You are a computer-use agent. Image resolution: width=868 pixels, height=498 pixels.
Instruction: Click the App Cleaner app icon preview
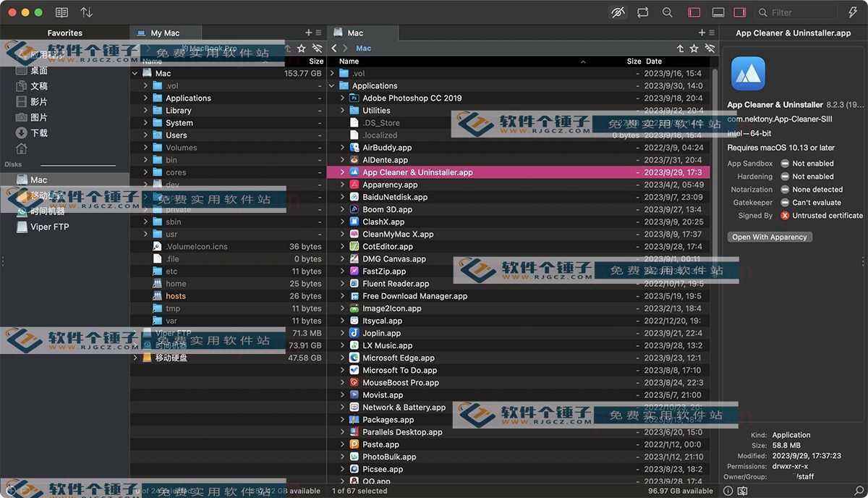pos(748,73)
